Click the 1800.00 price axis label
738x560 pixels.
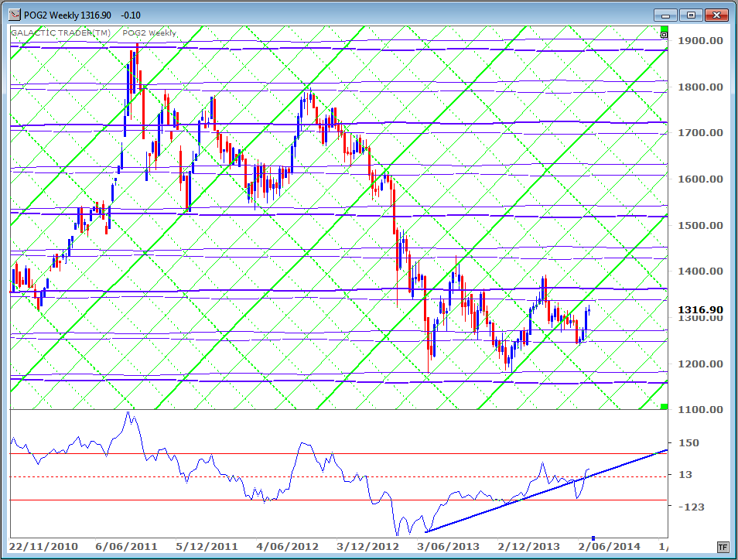coord(700,87)
